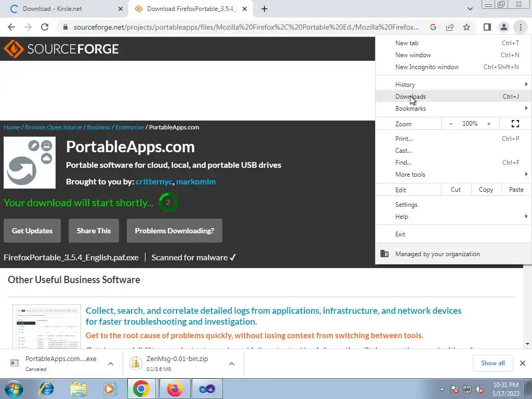The height and width of the screenshot is (399, 532).
Task: Open the side panel icon
Action: coord(487,27)
